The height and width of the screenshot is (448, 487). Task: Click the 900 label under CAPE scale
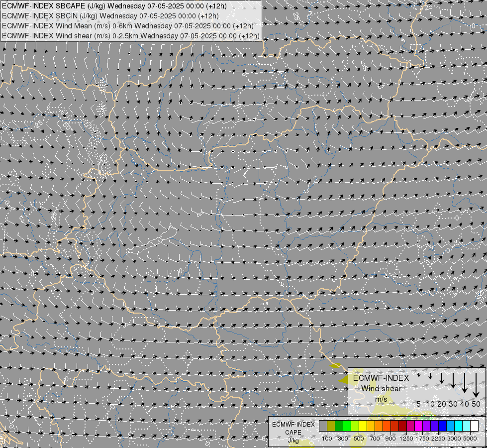point(390,439)
